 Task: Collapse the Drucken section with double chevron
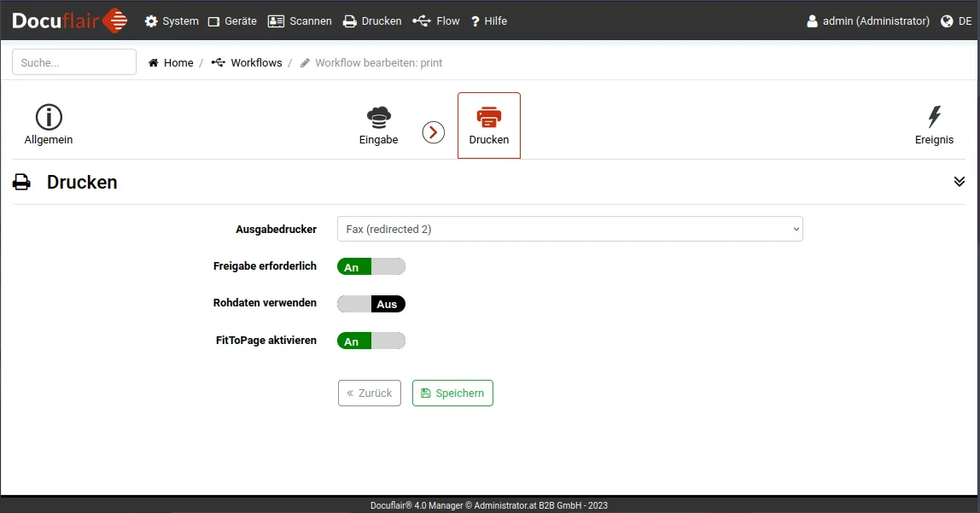click(x=959, y=182)
